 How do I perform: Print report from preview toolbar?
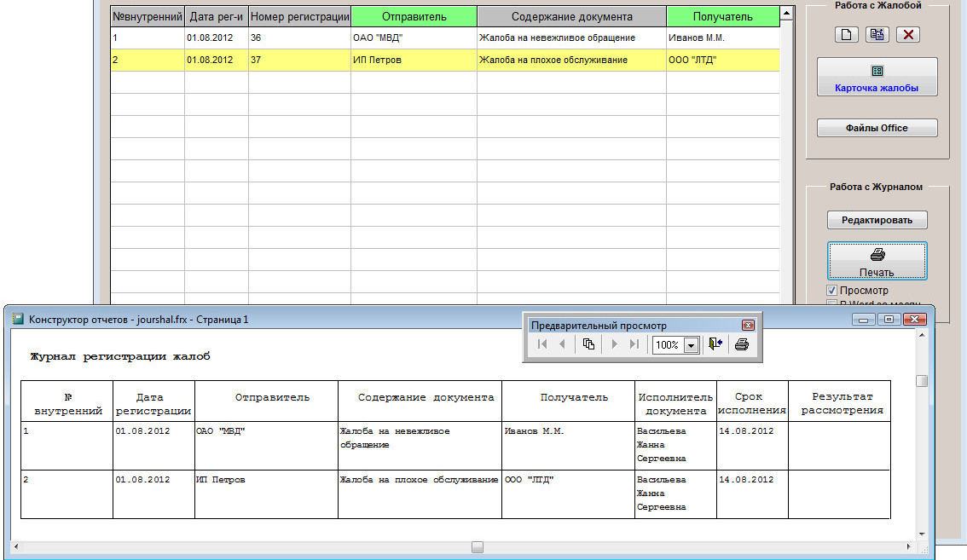click(742, 344)
